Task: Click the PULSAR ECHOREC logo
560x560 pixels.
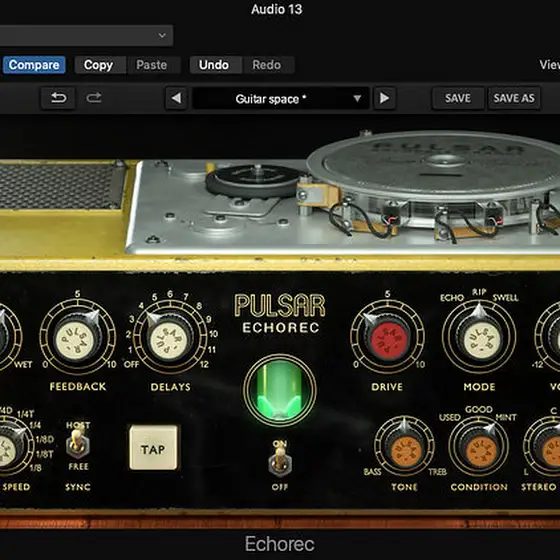Action: tap(280, 313)
